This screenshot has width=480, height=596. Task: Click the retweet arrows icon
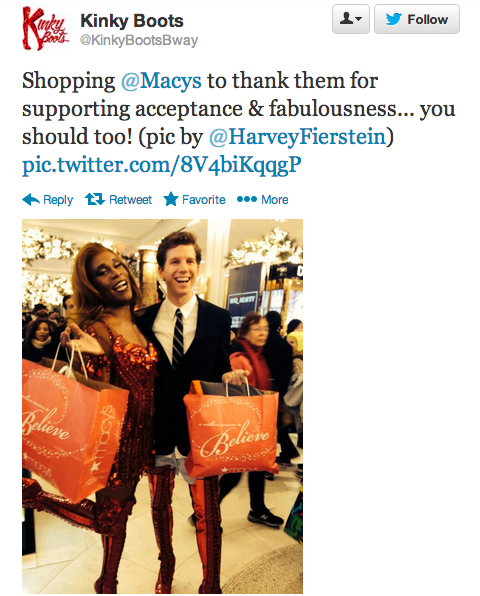(x=95, y=199)
